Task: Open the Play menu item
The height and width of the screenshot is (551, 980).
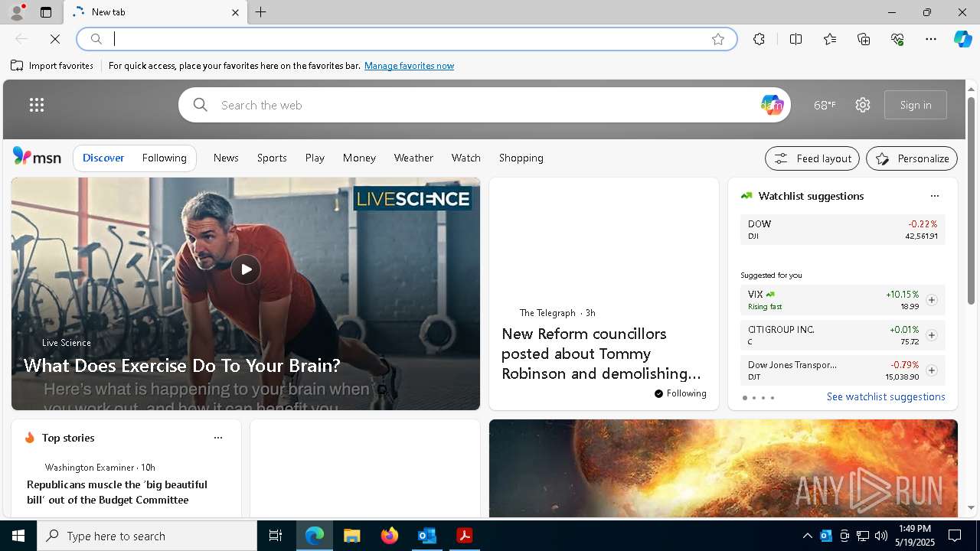Action: coord(315,158)
